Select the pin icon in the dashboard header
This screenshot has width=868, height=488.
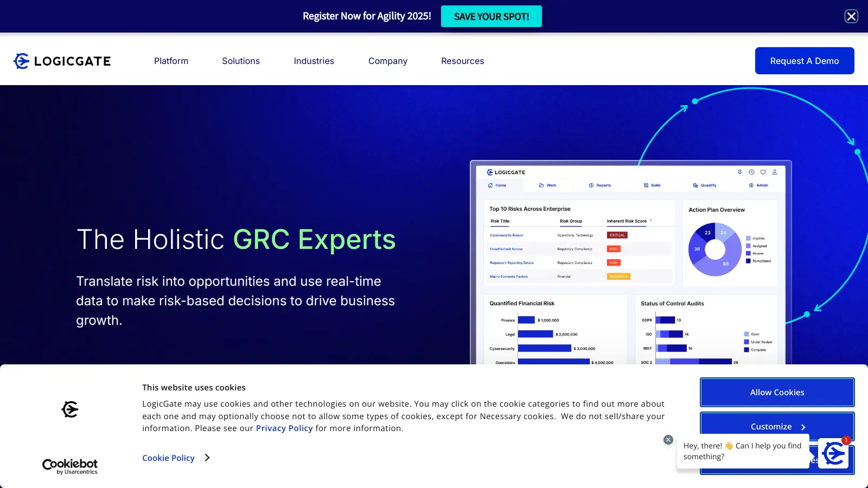coord(740,172)
